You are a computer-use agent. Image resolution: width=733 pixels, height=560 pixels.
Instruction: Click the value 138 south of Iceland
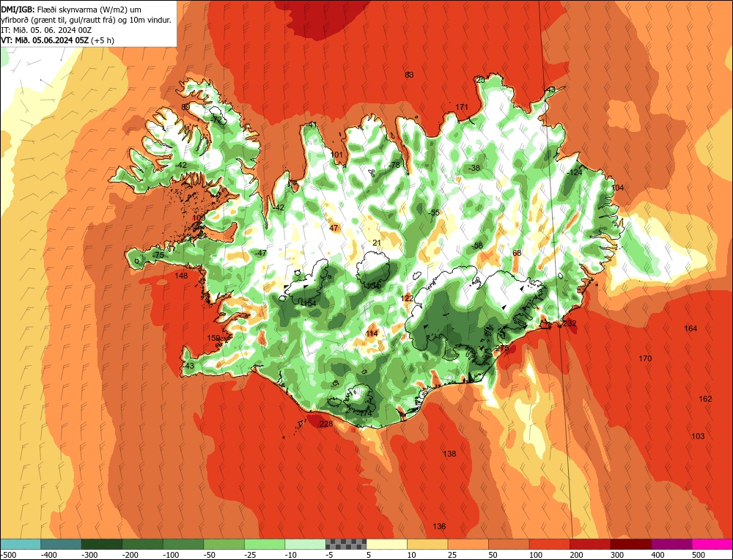point(449,454)
